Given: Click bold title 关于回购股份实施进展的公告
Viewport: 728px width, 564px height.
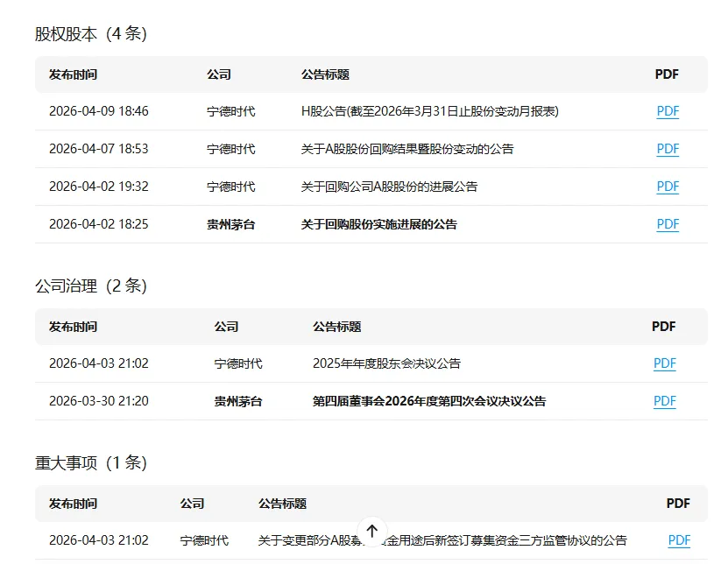Looking at the screenshot, I should click(x=378, y=224).
